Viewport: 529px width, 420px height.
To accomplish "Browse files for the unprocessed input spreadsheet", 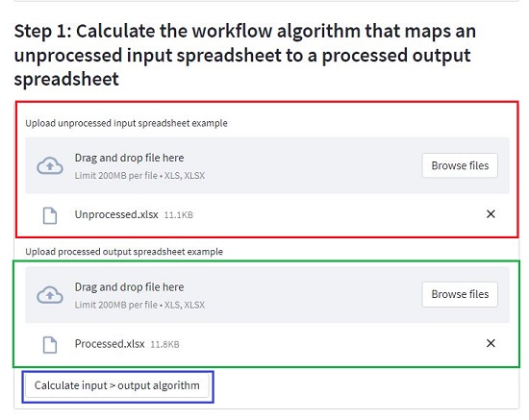I will tap(460, 165).
